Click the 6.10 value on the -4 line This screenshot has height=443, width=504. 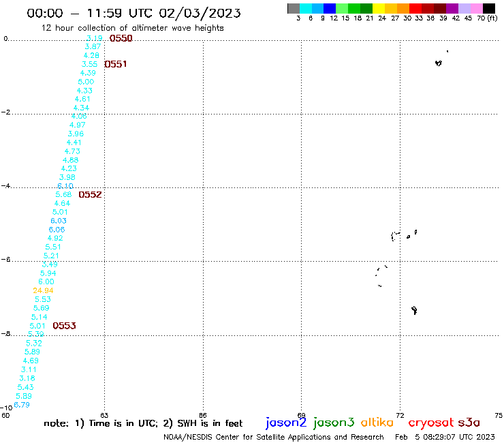pyautogui.click(x=65, y=186)
